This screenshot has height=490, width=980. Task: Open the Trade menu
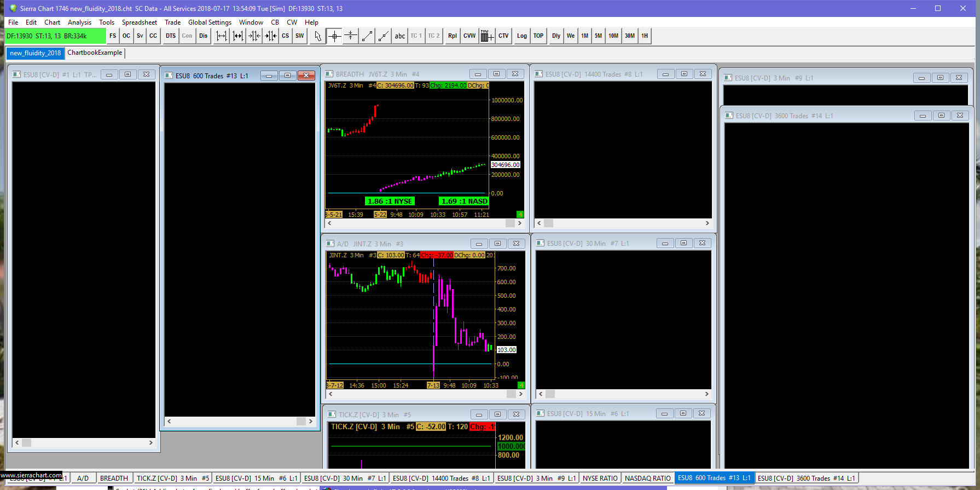(173, 22)
